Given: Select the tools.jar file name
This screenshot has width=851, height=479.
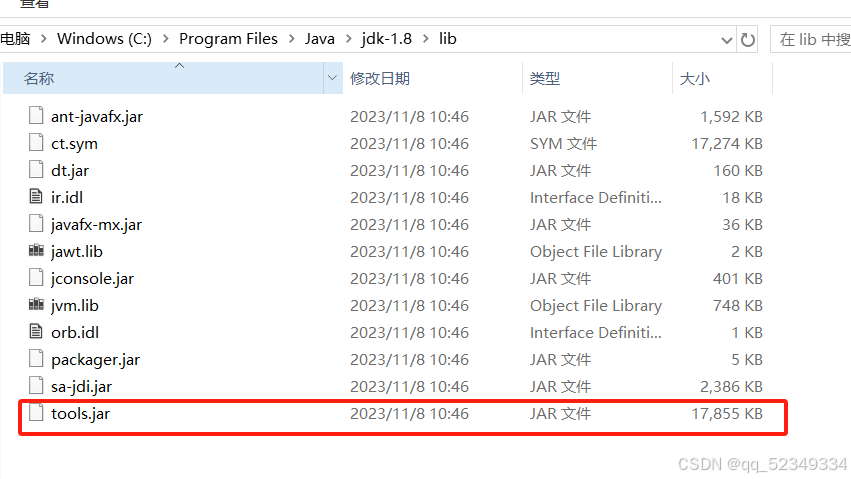Looking at the screenshot, I should point(80,414).
